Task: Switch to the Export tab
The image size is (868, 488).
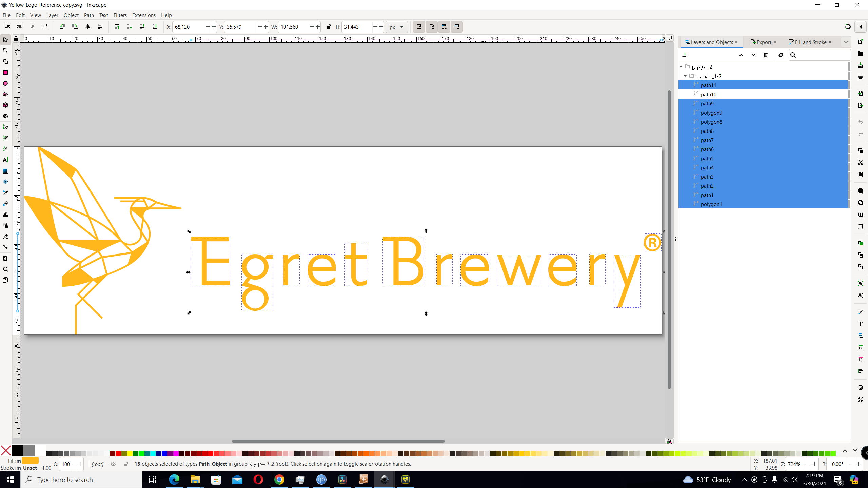Action: (761, 42)
